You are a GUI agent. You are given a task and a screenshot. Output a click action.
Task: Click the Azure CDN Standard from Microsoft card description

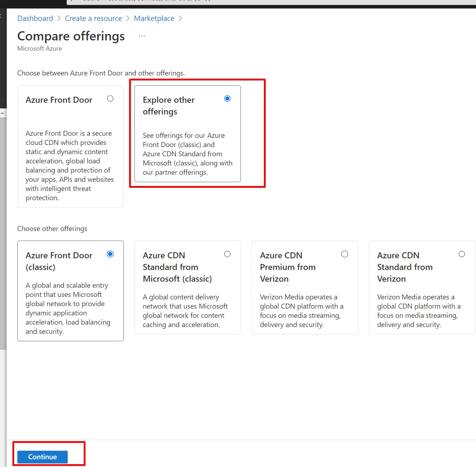point(185,311)
